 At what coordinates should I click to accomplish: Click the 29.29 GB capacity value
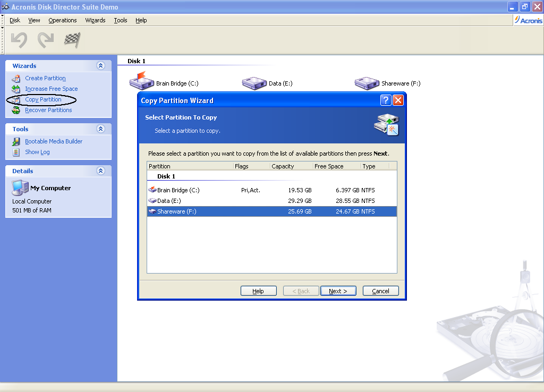[x=300, y=200]
